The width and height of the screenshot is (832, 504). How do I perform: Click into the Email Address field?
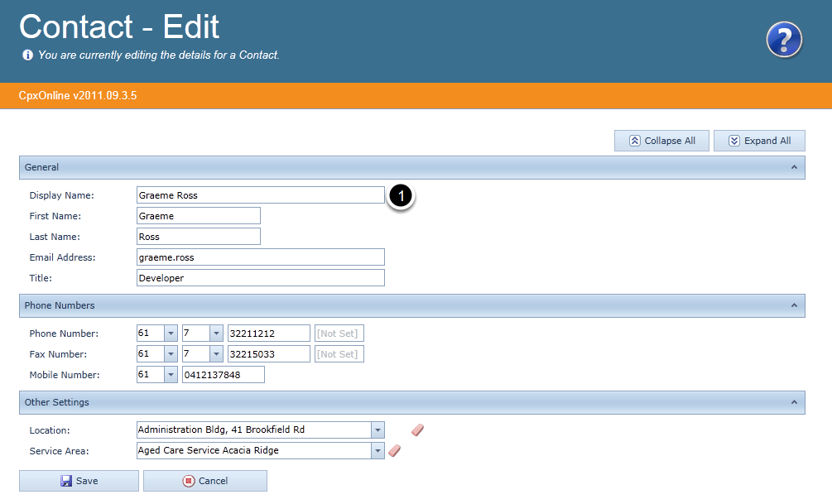pyautogui.click(x=260, y=257)
